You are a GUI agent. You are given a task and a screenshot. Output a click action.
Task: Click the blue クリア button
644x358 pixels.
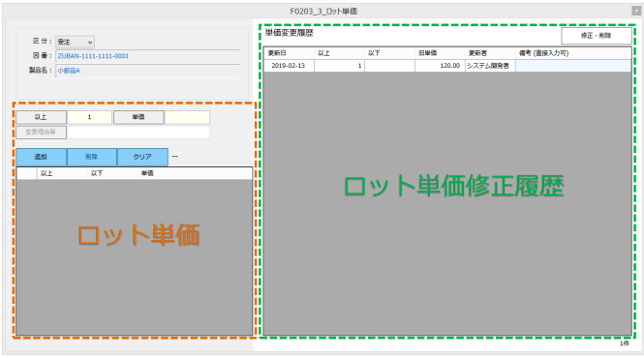click(142, 157)
